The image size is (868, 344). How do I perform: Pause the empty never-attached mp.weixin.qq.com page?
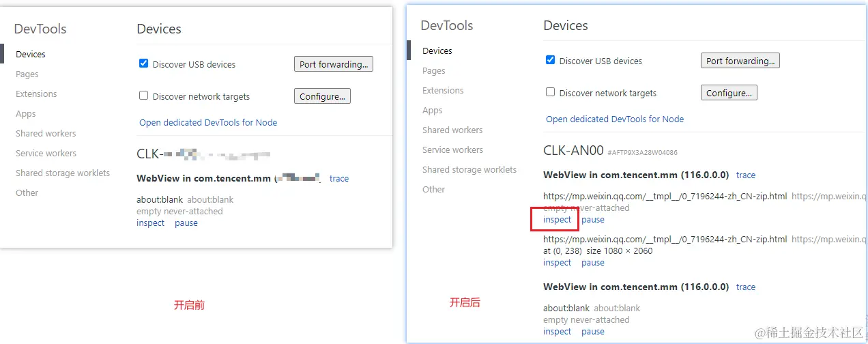(593, 219)
